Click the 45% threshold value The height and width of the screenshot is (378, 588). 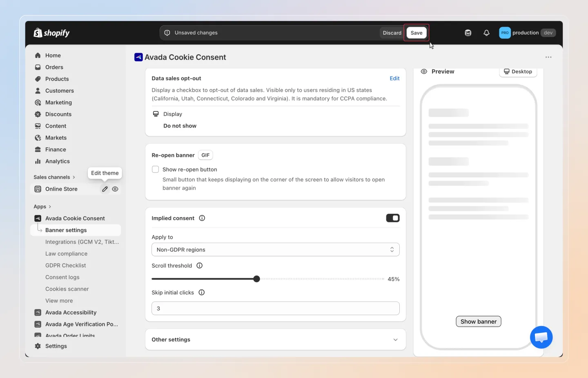[393, 279]
